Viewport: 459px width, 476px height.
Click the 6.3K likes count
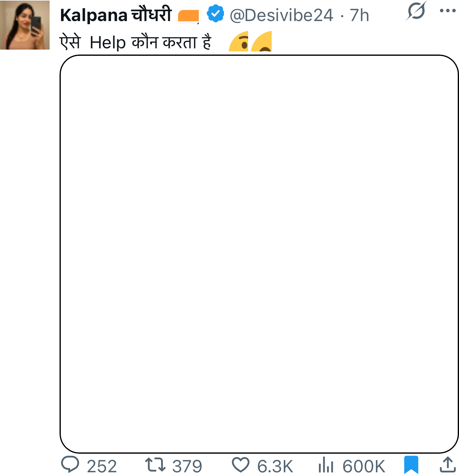coord(275,466)
